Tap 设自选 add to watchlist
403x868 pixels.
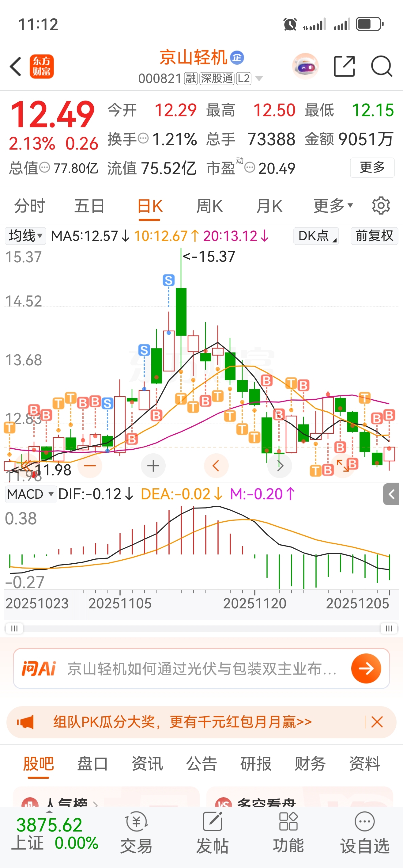click(x=365, y=832)
